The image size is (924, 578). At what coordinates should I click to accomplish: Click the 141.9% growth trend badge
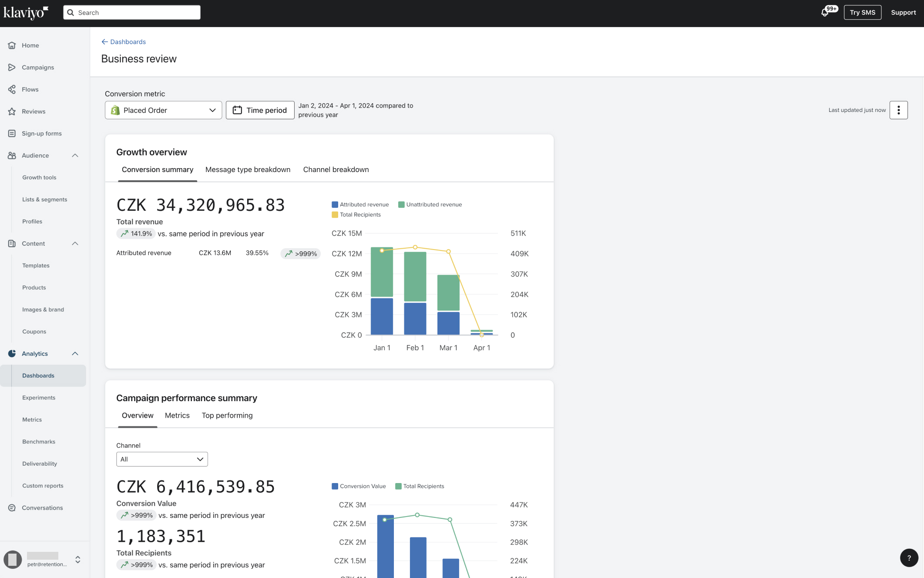136,233
